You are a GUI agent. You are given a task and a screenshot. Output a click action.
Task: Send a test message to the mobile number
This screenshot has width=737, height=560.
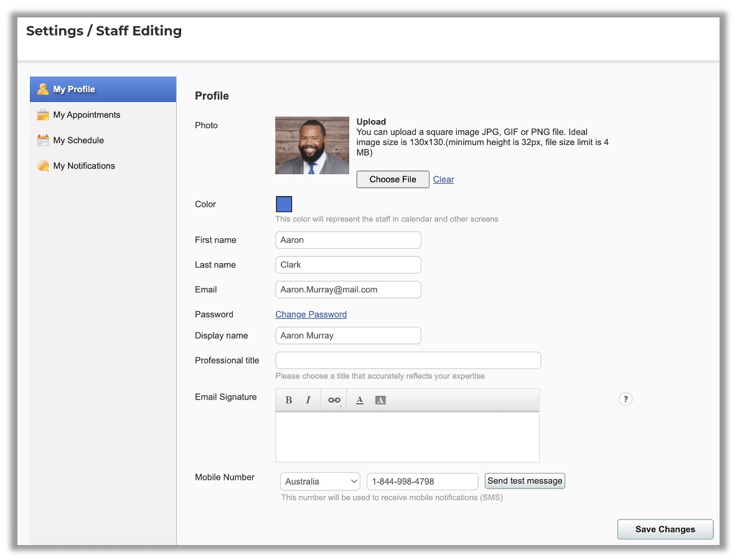coord(525,481)
